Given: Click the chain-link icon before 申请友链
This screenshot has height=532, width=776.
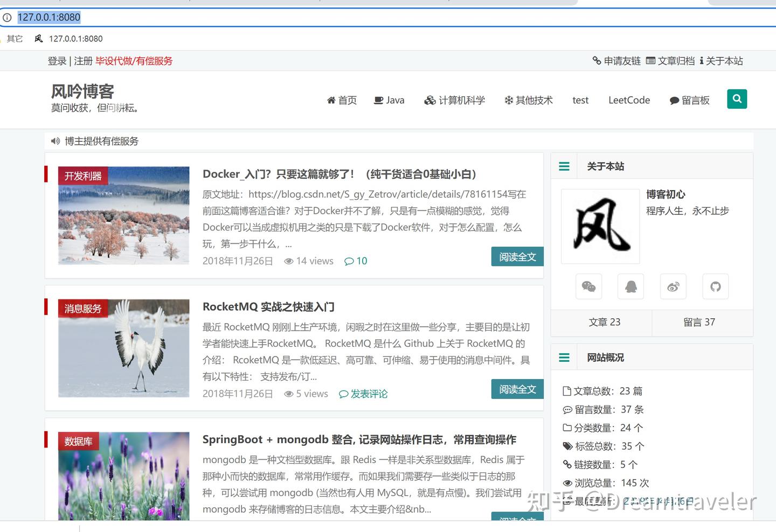Looking at the screenshot, I should click(596, 61).
